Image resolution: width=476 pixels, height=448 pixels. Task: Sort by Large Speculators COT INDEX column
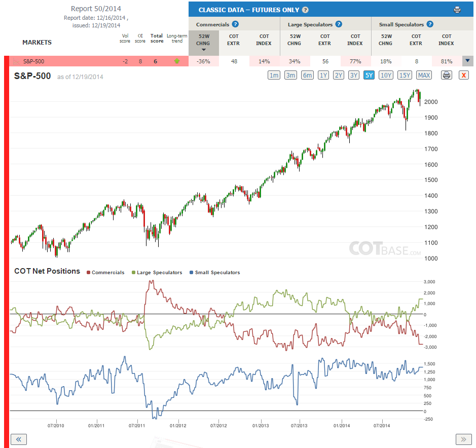[355, 40]
